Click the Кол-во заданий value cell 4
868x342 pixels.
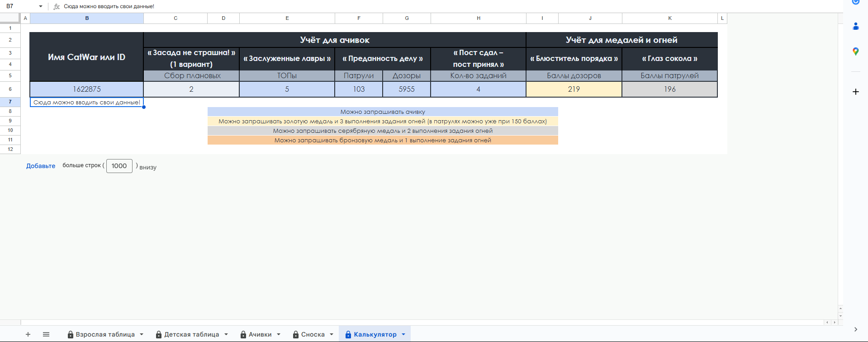pos(479,89)
